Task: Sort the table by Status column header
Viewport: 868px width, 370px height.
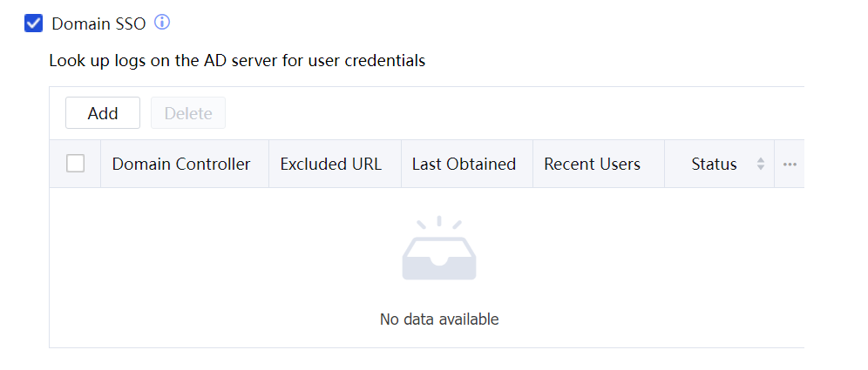Action: [x=714, y=164]
